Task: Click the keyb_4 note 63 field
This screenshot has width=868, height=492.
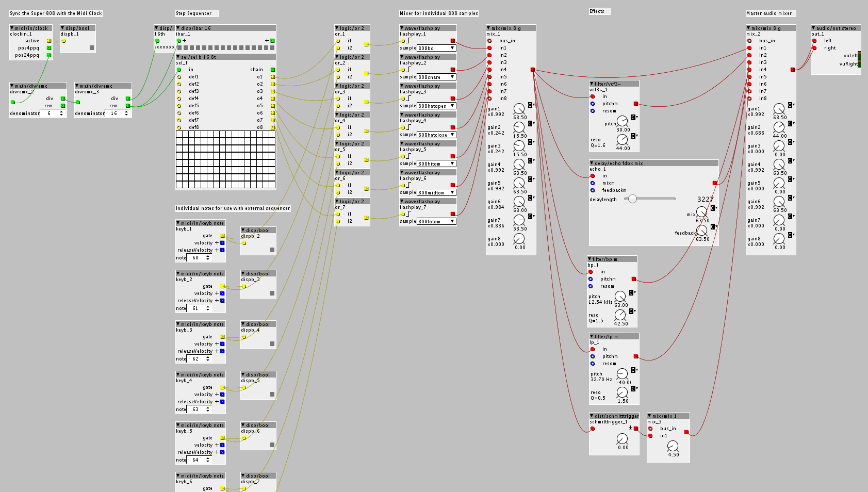Action: click(199, 409)
